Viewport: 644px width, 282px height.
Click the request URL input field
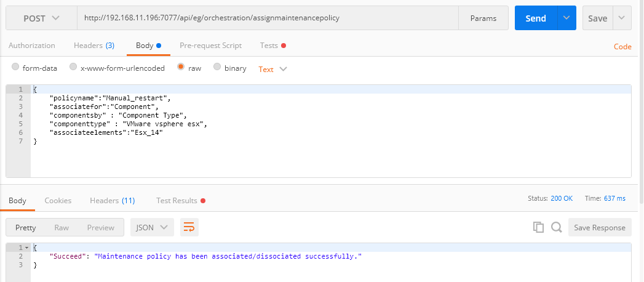[x=268, y=18]
